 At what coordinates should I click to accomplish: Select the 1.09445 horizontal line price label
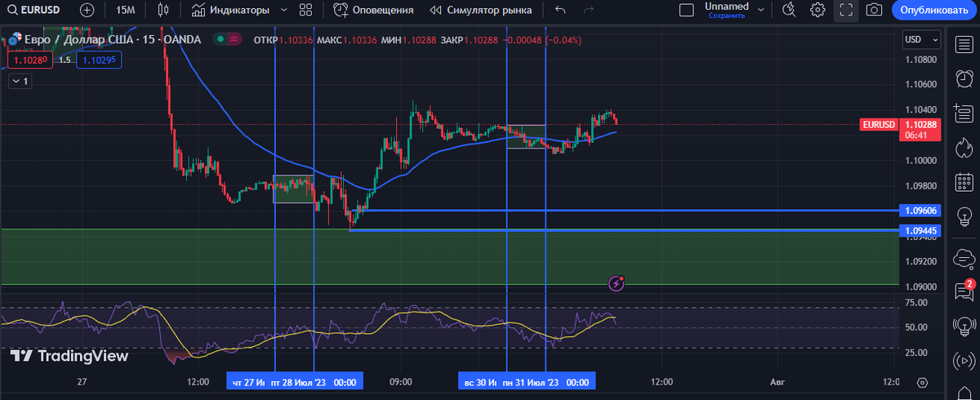(x=921, y=231)
